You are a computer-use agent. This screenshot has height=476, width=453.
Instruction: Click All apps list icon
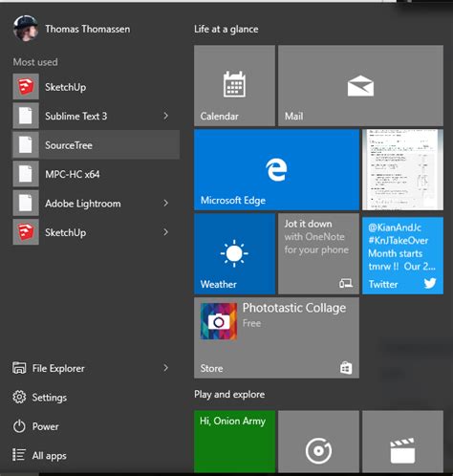coord(19,455)
